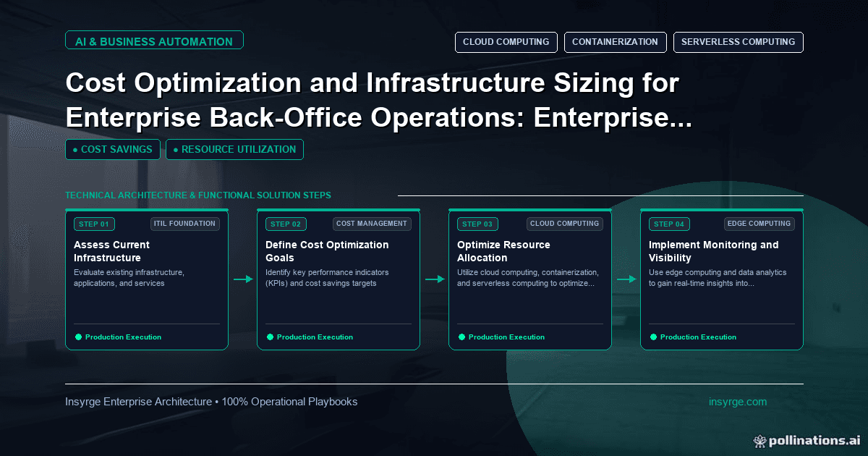Image resolution: width=868 pixels, height=456 pixels.
Task: Click Production Execution in Define Cost Optimization card
Action: click(x=315, y=337)
